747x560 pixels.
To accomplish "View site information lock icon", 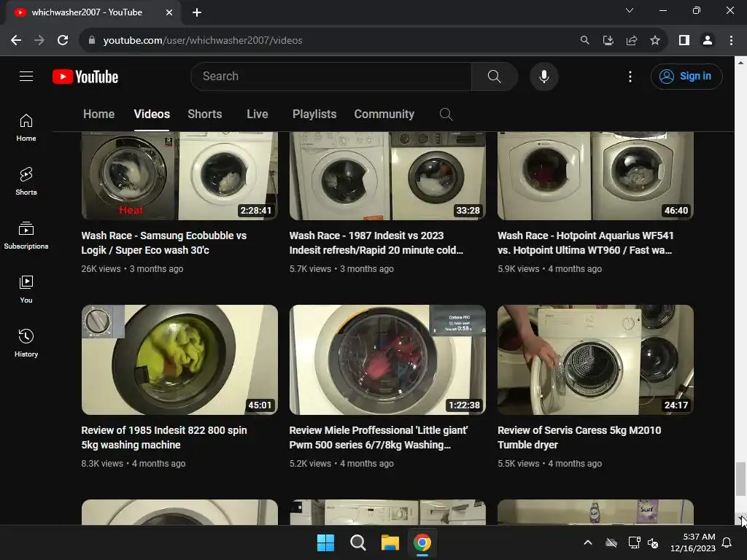I will [92, 41].
